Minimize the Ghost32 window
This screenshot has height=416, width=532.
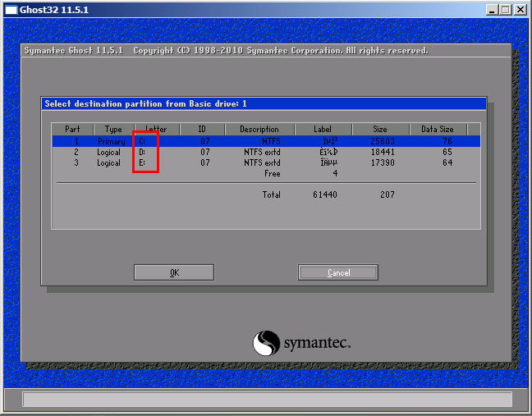pyautogui.click(x=490, y=10)
